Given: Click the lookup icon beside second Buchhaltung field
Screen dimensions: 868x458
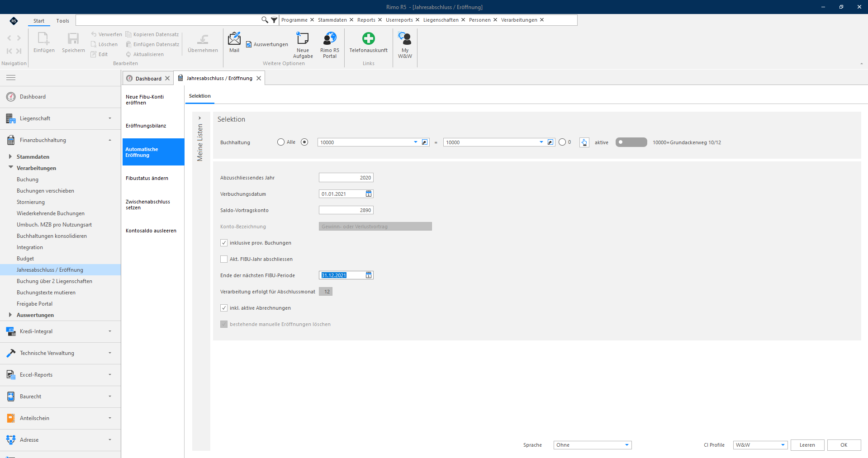Looking at the screenshot, I should [550, 142].
